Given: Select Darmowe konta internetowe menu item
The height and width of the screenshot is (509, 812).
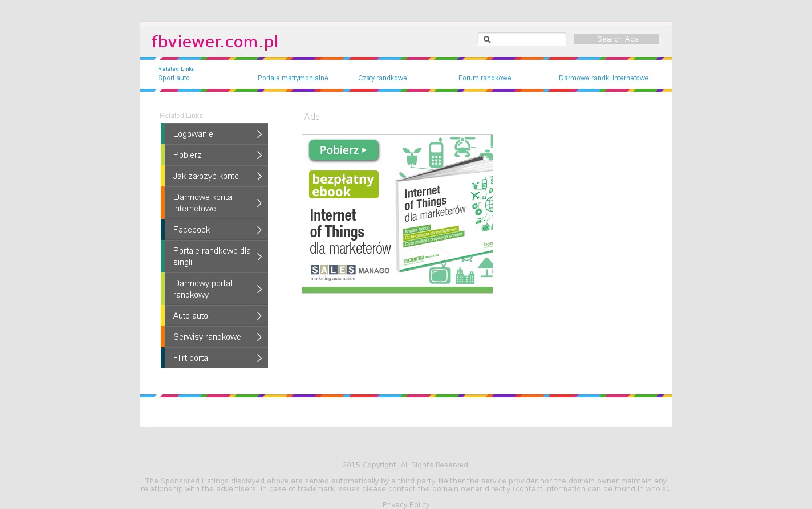Looking at the screenshot, I should (202, 203).
